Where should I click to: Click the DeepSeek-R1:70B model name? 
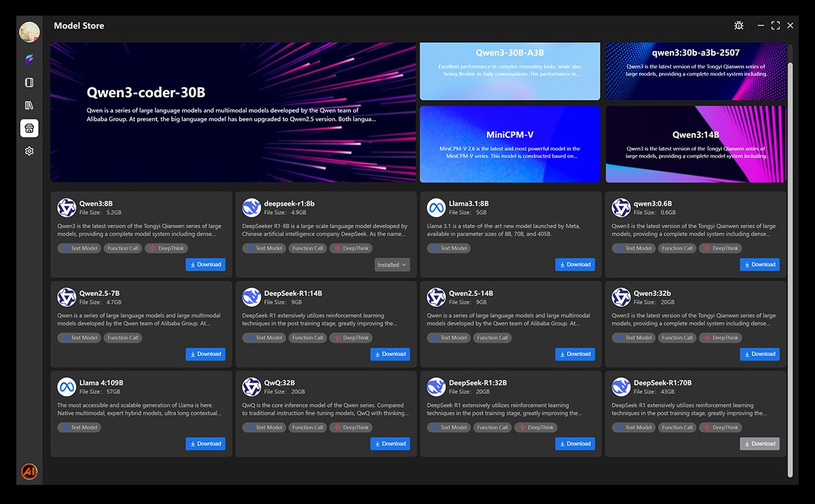point(662,382)
